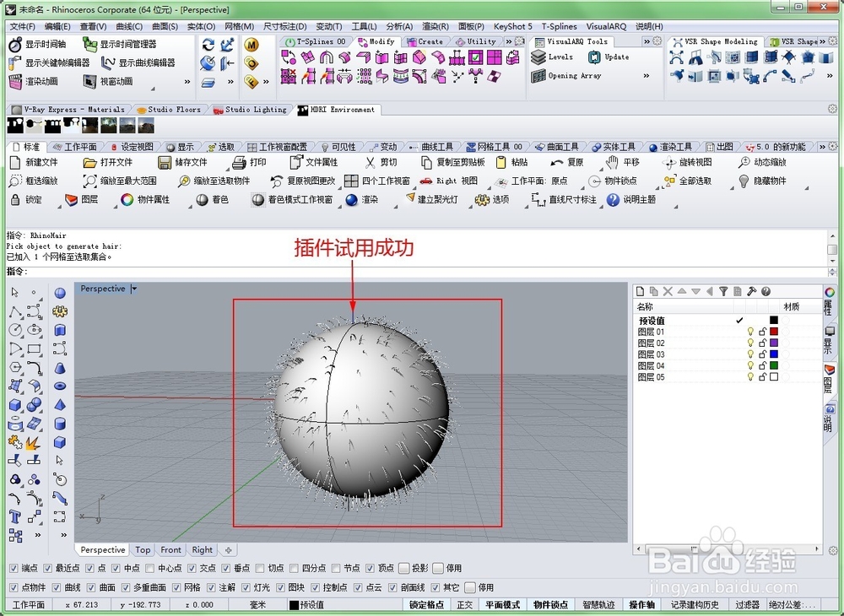Viewport: 844px width, 616px height.
Task: Switch to the Top viewport tab
Action: [143, 550]
